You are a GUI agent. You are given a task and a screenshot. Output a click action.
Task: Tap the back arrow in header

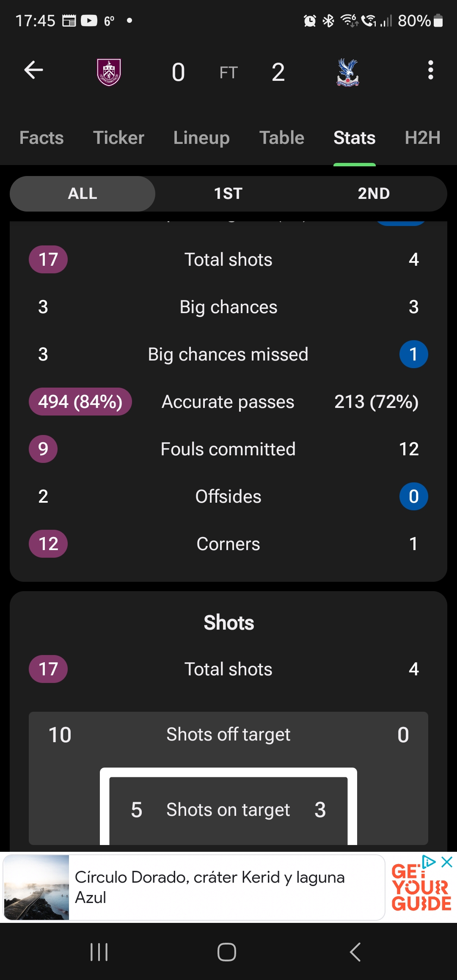pyautogui.click(x=34, y=70)
